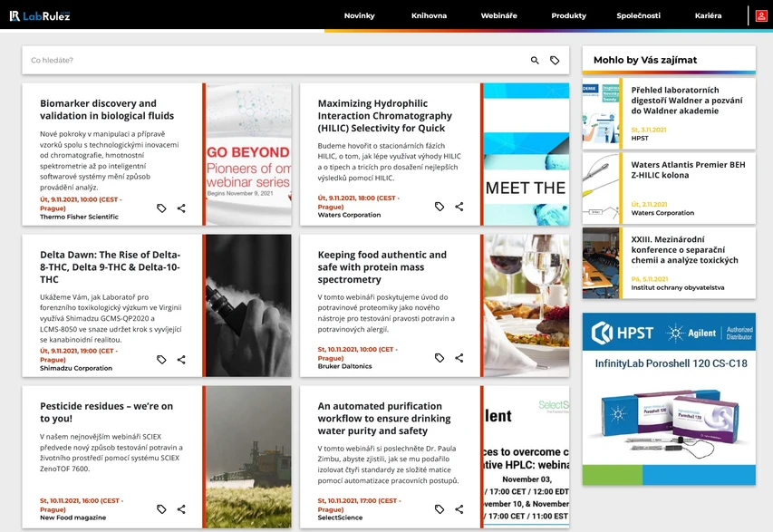The width and height of the screenshot is (773, 532).
Task: Click tag icon on Biomarker discovery card
Action: coord(161,208)
